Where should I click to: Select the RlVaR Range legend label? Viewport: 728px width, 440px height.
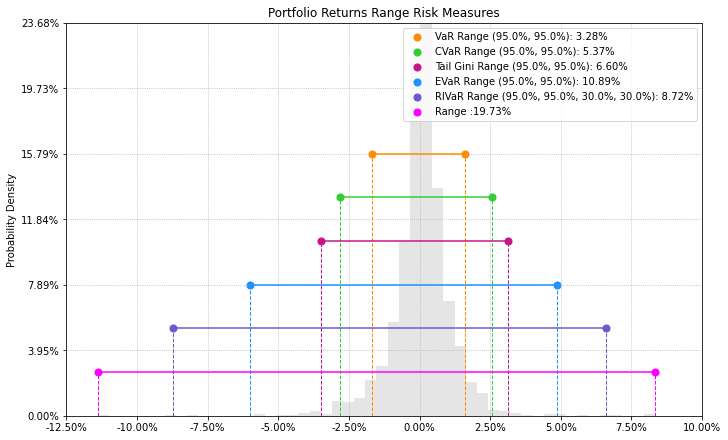(564, 97)
